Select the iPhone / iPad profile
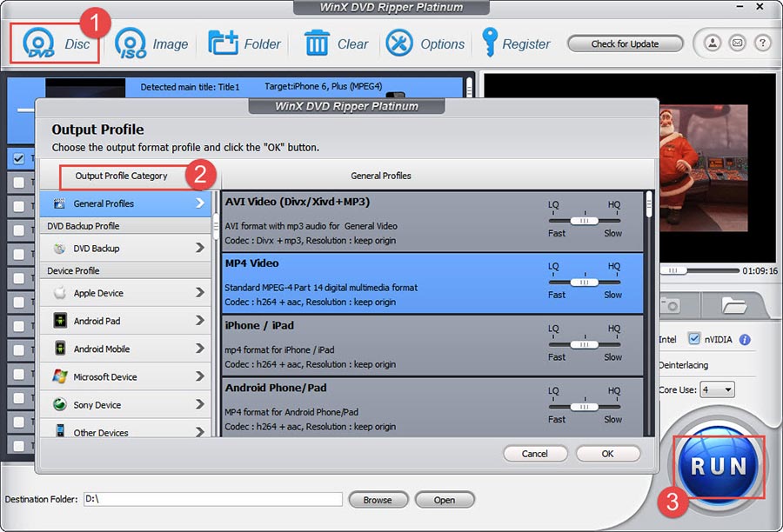The width and height of the screenshot is (783, 532). coord(432,346)
